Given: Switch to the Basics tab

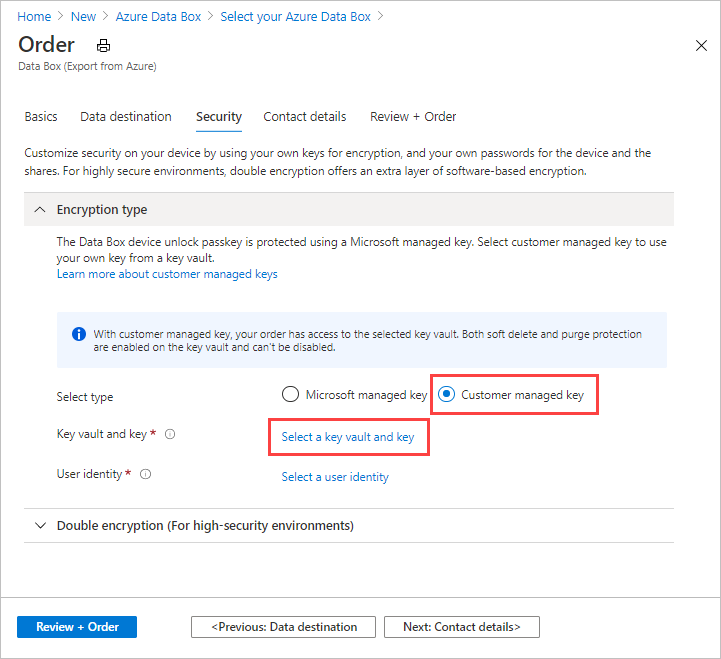Looking at the screenshot, I should point(41,117).
